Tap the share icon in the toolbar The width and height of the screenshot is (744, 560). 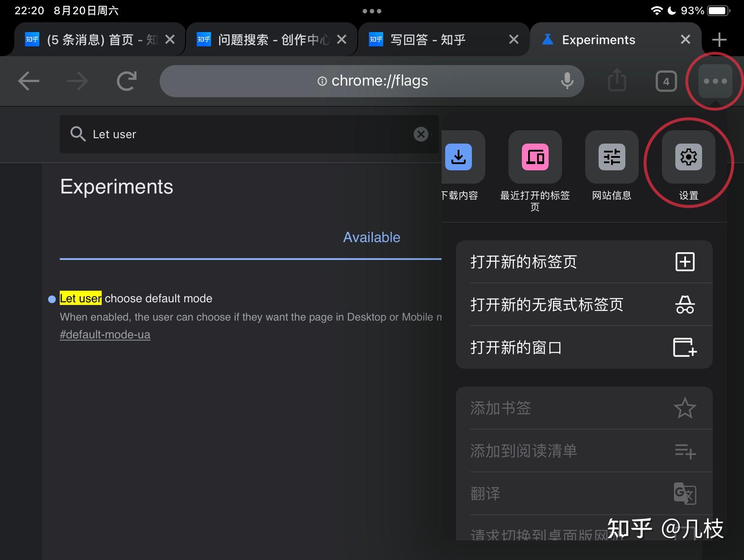coord(616,81)
